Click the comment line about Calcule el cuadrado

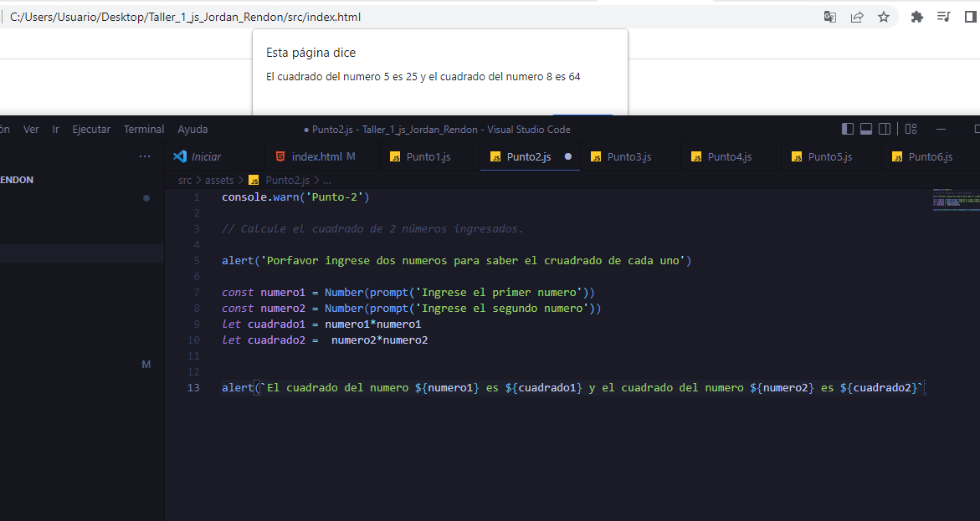[372, 228]
